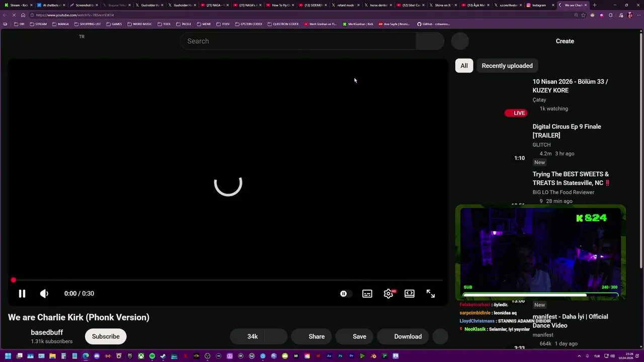
Task: Open the player settings gear
Action: coord(388,294)
